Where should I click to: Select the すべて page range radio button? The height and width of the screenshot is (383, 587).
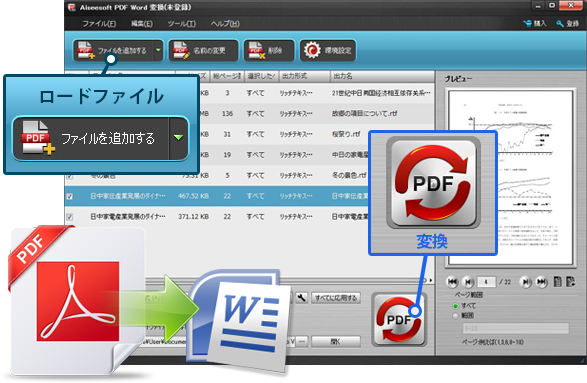coord(456,306)
